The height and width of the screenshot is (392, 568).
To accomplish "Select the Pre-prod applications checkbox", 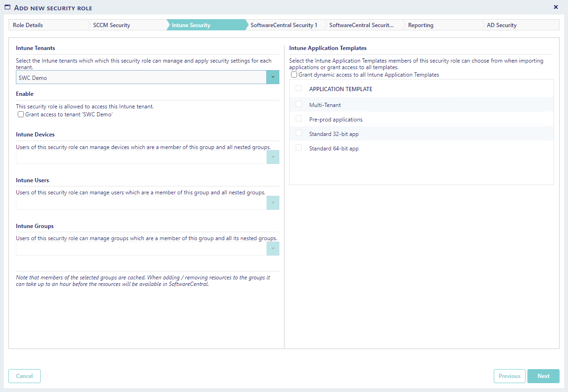I will click(299, 119).
